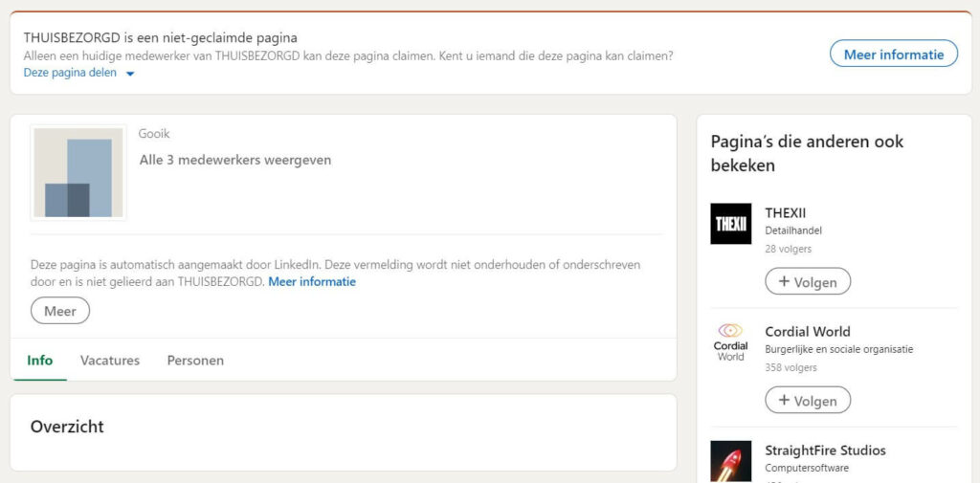Click the inline 'Meer informatie' link

click(x=312, y=282)
